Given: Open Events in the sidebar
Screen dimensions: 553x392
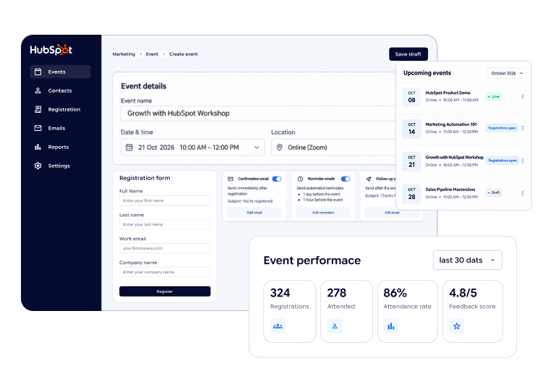Looking at the screenshot, I should pos(60,72).
